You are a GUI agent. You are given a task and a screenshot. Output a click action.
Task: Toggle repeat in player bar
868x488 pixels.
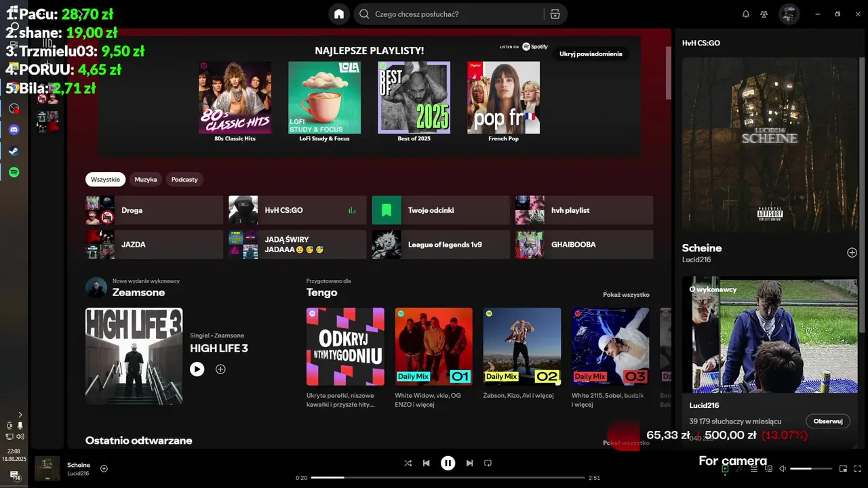(488, 464)
